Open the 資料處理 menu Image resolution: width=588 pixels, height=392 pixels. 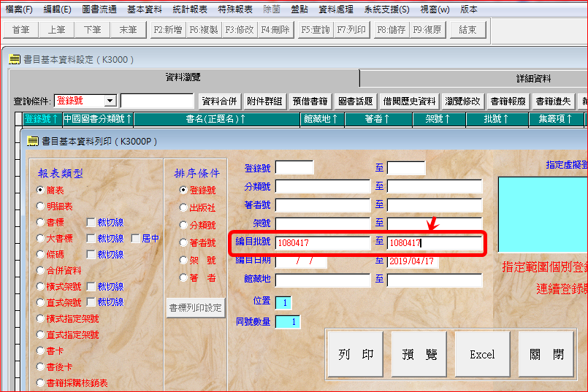[336, 9]
